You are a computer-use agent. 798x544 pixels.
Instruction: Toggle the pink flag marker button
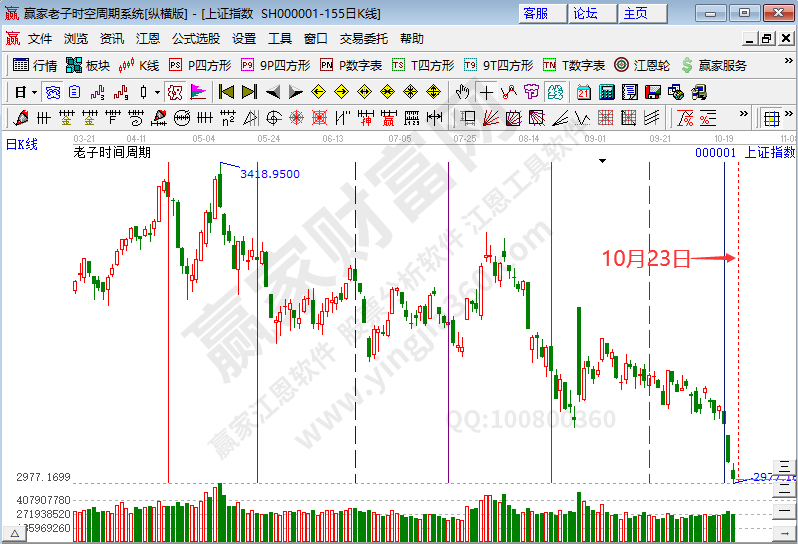click(x=198, y=92)
